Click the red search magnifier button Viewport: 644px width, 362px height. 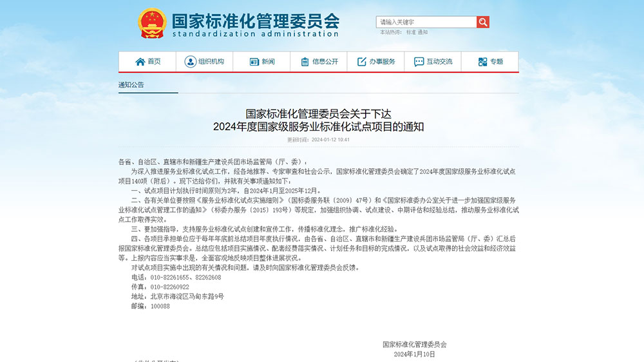(x=483, y=22)
